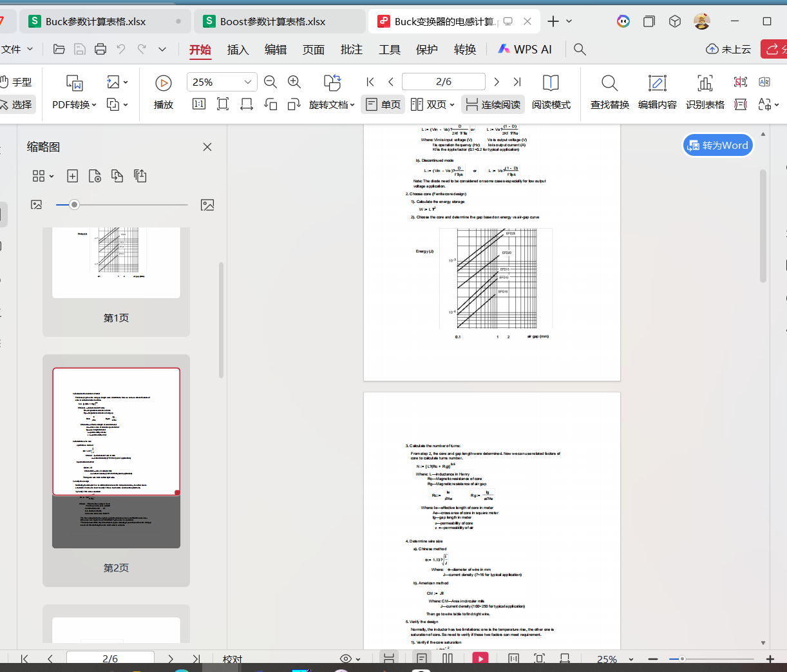Screen dimensions: 787x672
Task: Jump to the last page arrow
Action: point(517,82)
